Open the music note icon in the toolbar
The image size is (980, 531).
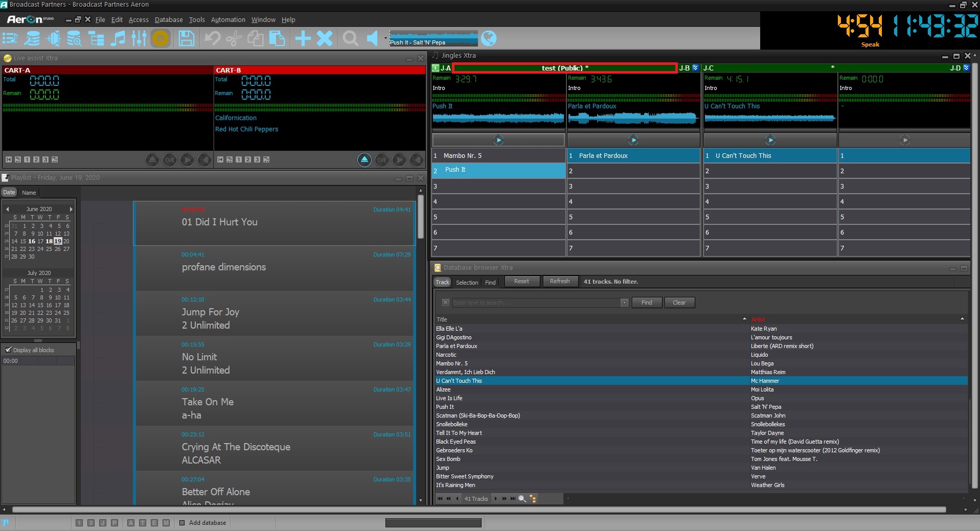118,38
